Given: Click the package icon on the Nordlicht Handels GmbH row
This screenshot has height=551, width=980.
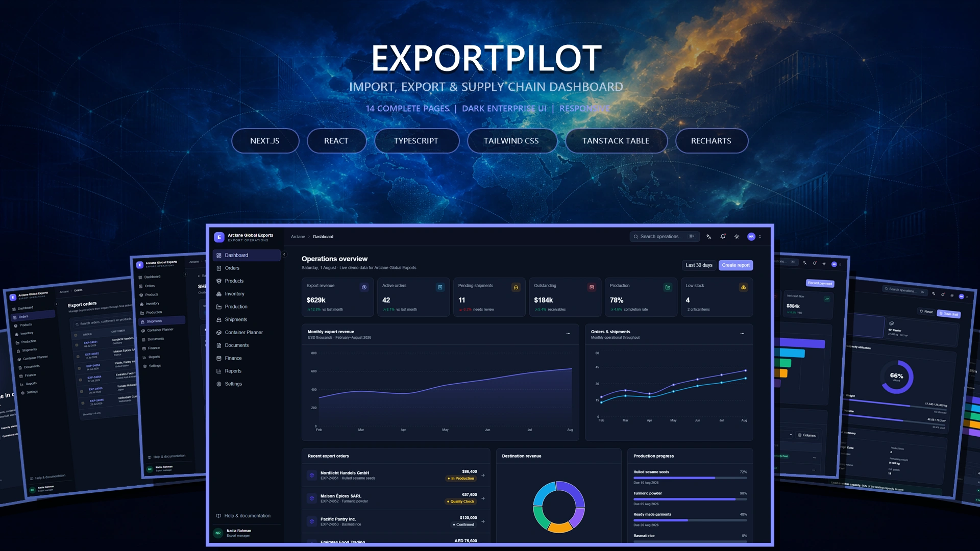Looking at the screenshot, I should [312, 475].
